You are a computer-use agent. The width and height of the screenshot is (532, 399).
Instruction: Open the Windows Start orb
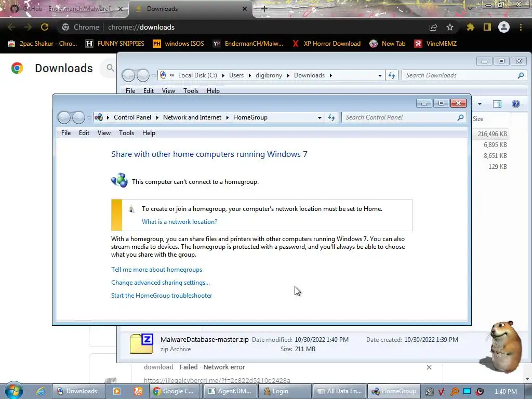[x=14, y=391]
